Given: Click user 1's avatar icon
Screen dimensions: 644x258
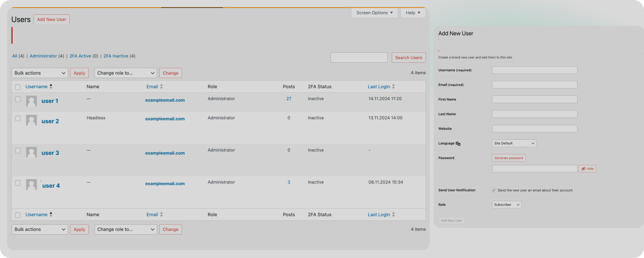Looking at the screenshot, I should (31, 101).
